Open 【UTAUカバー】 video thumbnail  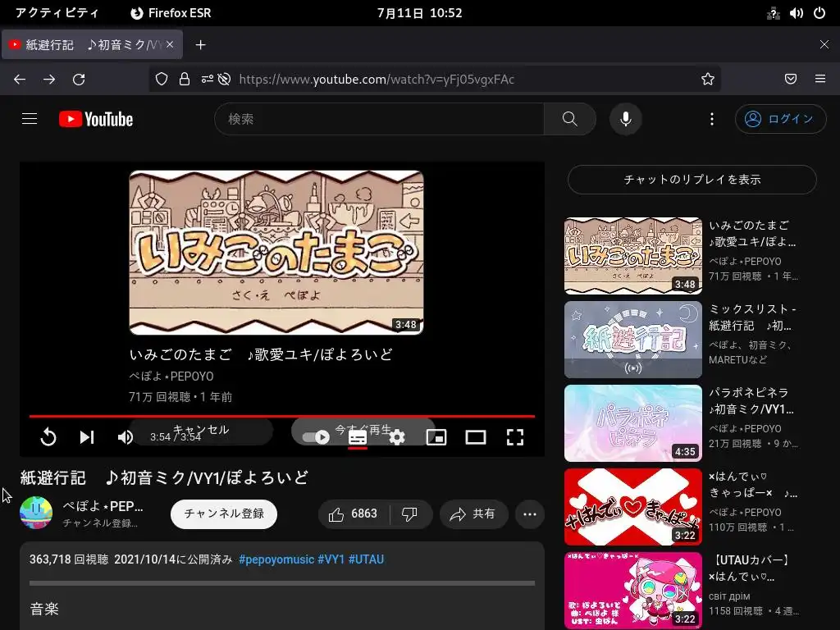pos(633,591)
